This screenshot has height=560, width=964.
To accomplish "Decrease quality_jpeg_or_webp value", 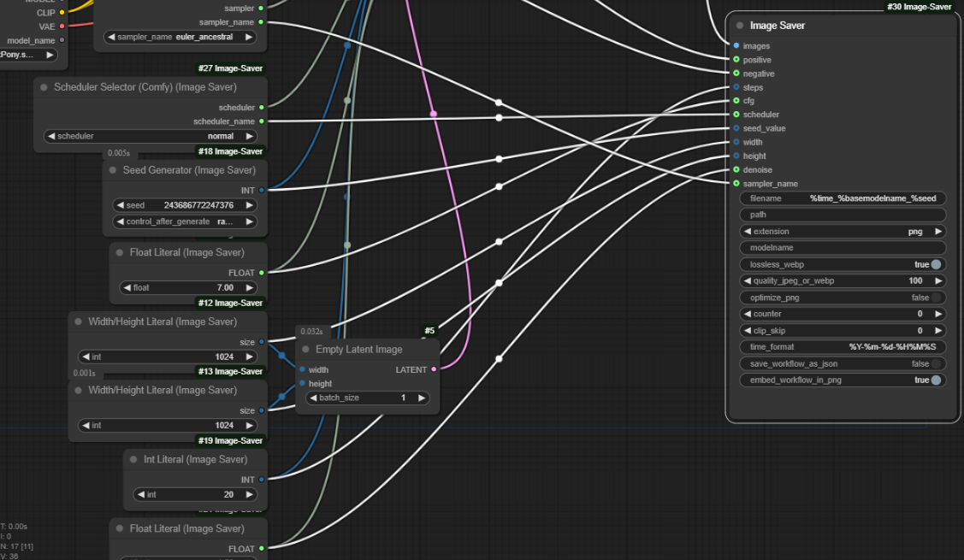I will pos(748,281).
